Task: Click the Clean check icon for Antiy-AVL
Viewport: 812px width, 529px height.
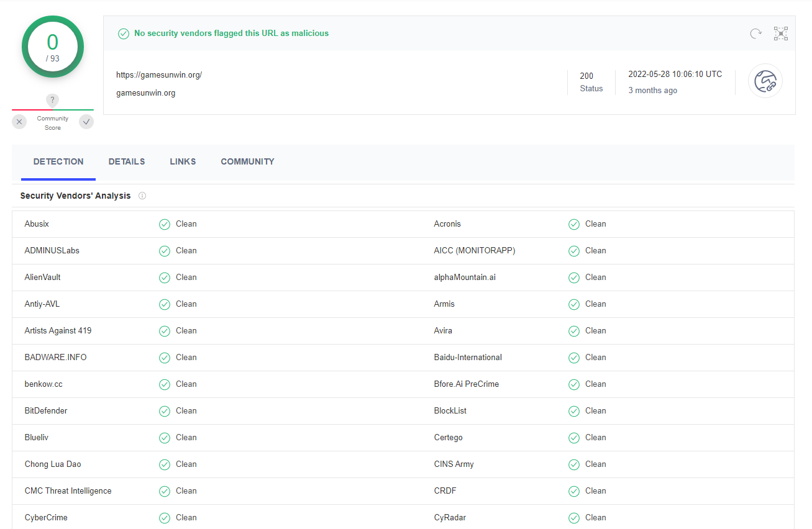Action: pos(165,304)
